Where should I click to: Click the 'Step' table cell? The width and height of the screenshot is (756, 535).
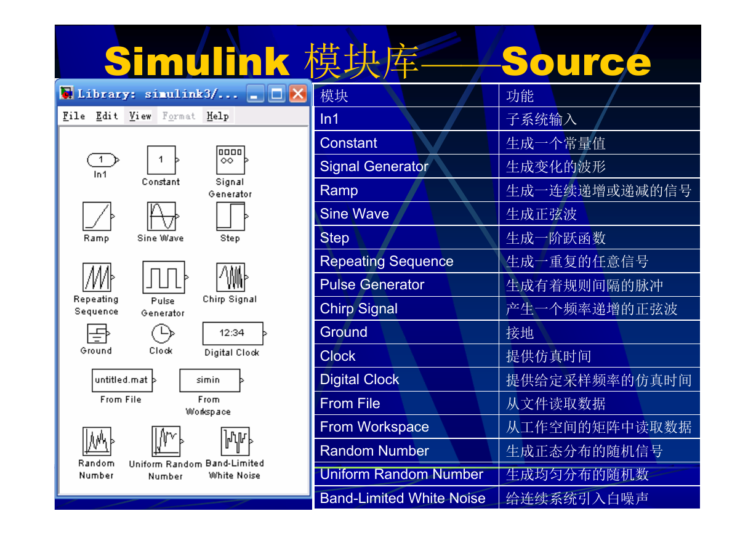[406, 238]
